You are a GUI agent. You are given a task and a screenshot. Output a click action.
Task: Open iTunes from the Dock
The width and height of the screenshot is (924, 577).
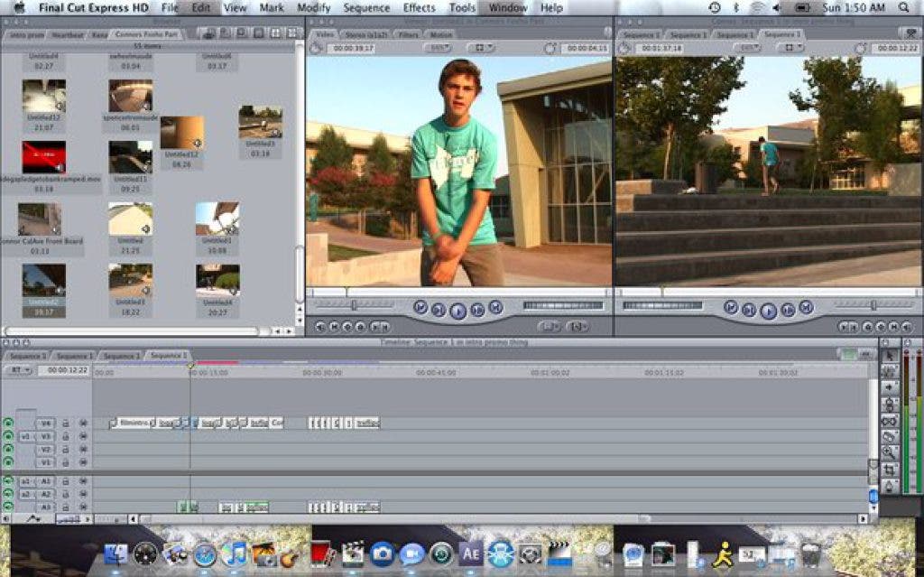pos(235,554)
